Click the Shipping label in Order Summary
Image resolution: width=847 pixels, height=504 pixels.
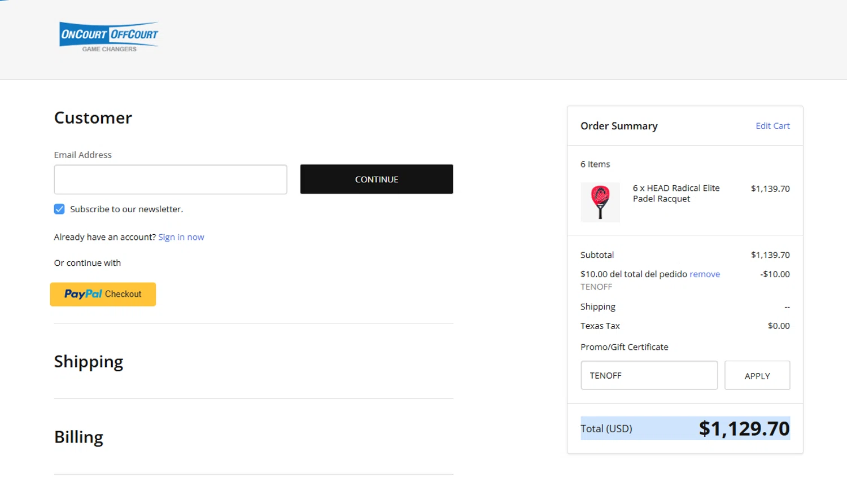pos(598,307)
